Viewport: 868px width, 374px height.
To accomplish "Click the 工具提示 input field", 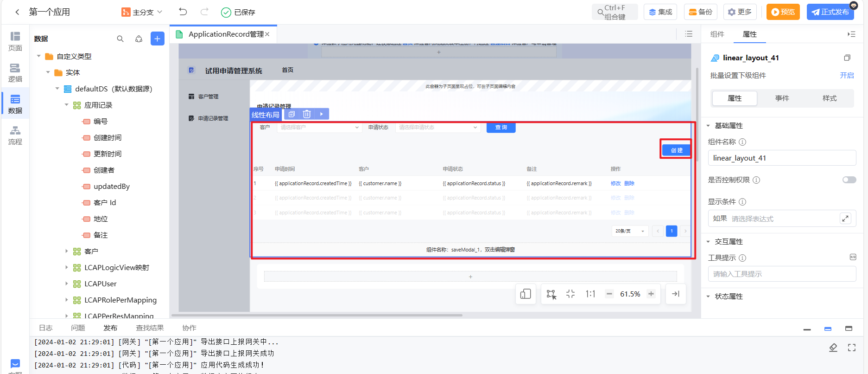I will coord(782,274).
